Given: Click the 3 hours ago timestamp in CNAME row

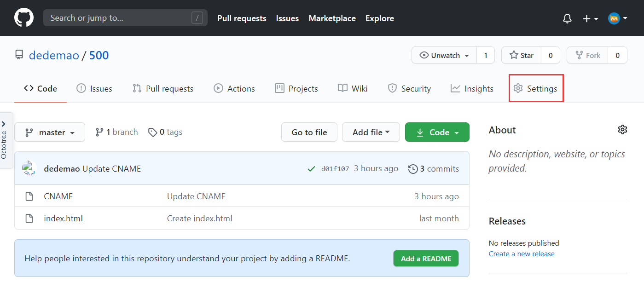Looking at the screenshot, I should 437,196.
